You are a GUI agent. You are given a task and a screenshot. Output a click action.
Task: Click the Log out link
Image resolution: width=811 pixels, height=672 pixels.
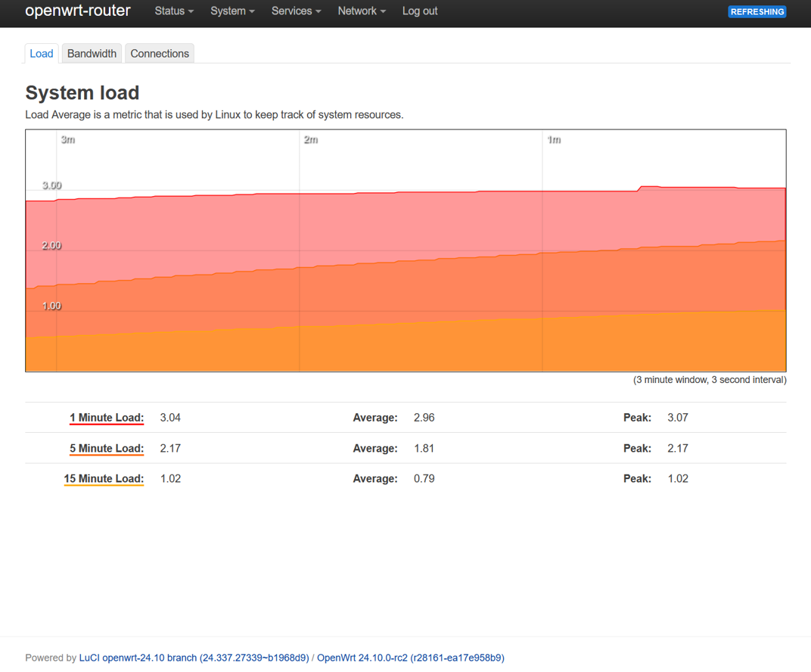pyautogui.click(x=420, y=11)
